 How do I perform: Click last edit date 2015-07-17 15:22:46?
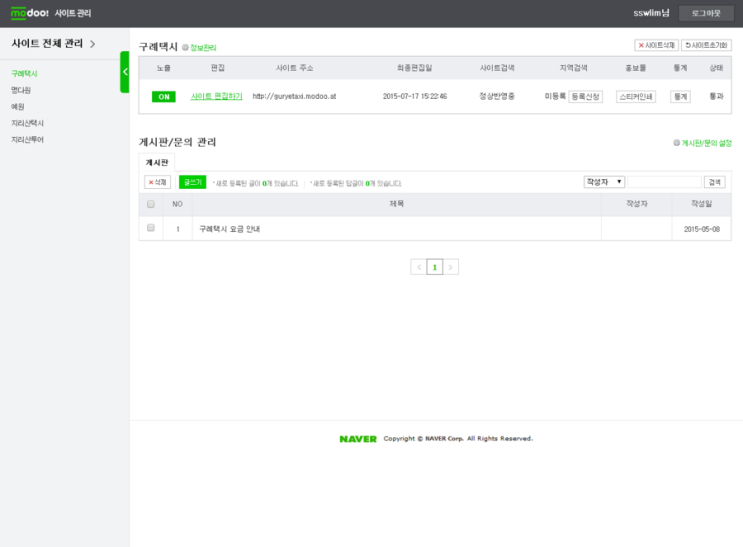[415, 96]
